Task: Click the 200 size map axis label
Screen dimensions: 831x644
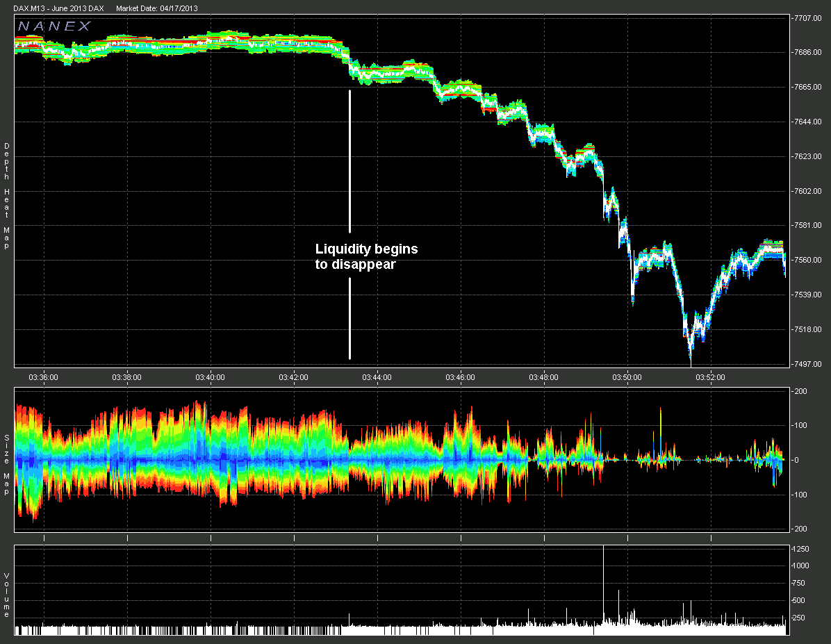Action: click(800, 392)
